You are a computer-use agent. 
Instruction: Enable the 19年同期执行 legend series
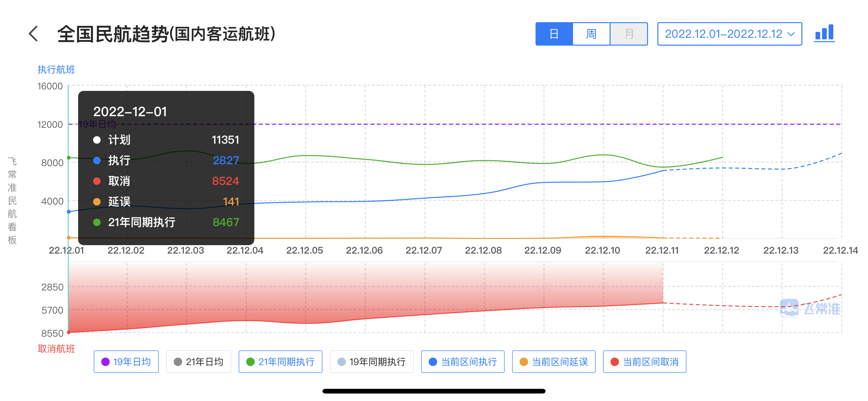[371, 362]
